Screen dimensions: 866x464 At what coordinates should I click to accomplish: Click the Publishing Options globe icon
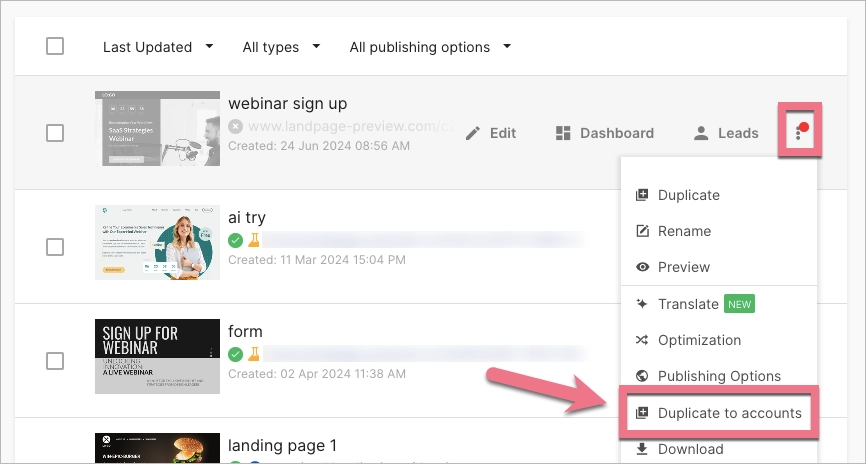pos(642,376)
